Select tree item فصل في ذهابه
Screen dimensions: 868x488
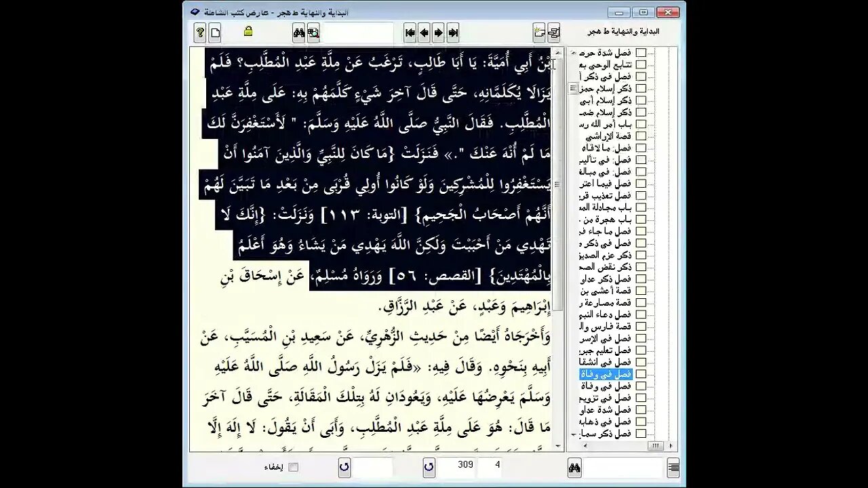(x=606, y=422)
